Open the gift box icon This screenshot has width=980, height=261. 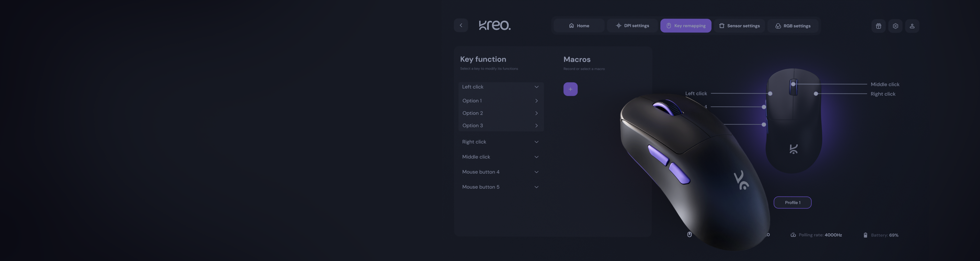pyautogui.click(x=879, y=26)
